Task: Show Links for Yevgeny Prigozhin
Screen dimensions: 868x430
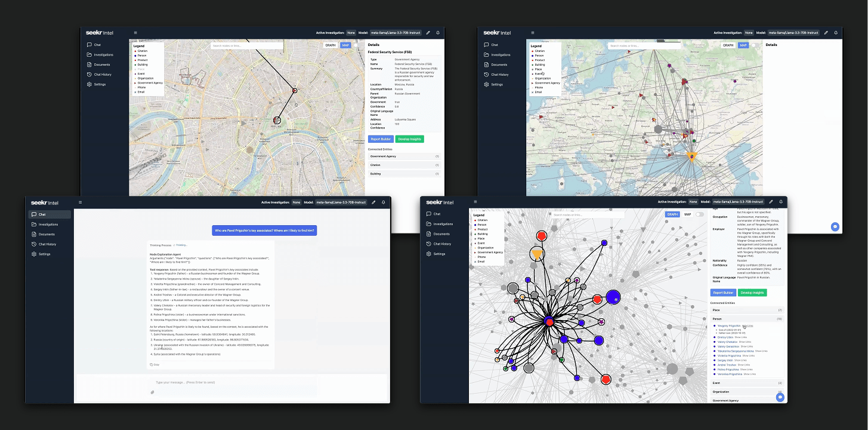Action: coord(747,326)
